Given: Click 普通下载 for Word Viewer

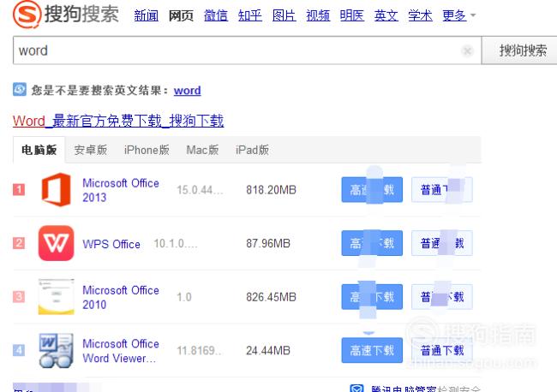Looking at the screenshot, I should pyautogui.click(x=442, y=350).
